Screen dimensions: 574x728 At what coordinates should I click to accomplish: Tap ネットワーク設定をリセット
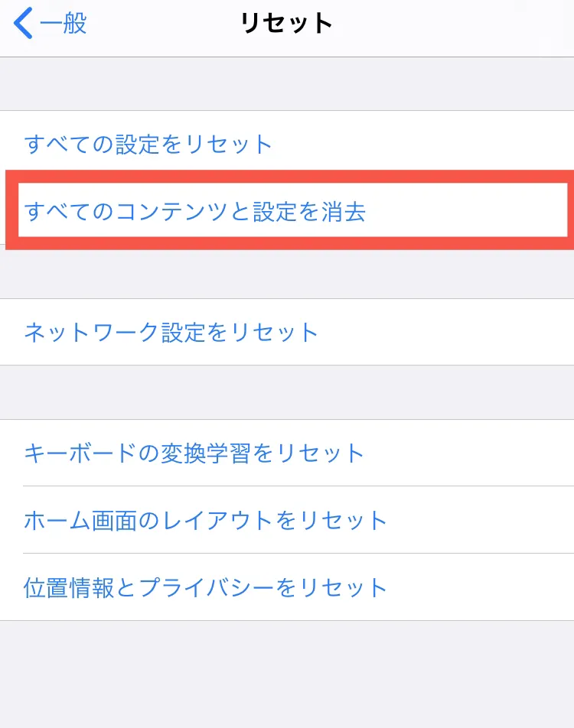[x=171, y=332]
